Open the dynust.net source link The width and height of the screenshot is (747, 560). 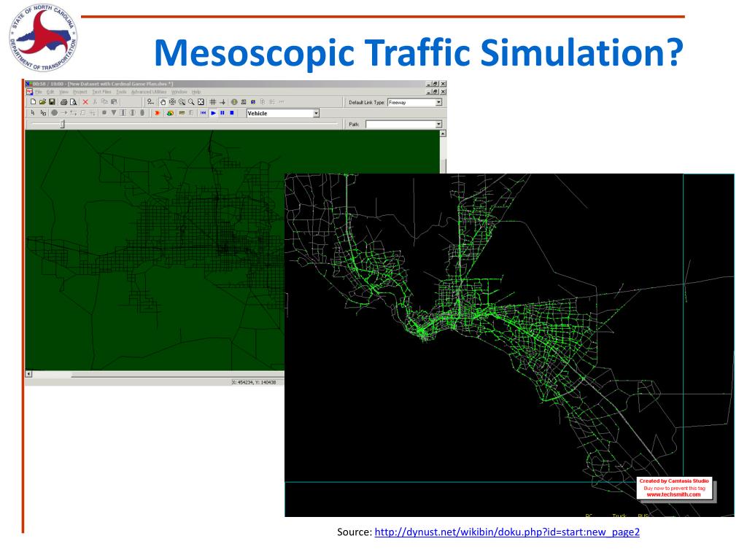click(x=507, y=532)
